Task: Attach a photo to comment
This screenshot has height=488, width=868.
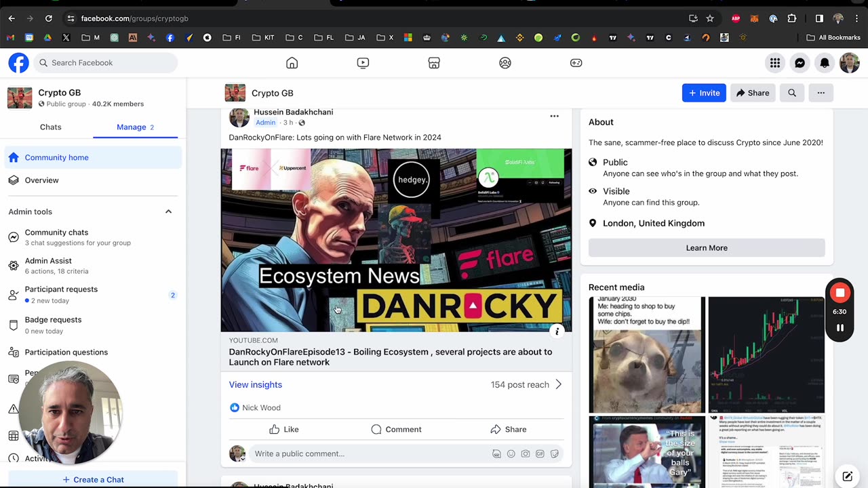Action: click(x=526, y=454)
